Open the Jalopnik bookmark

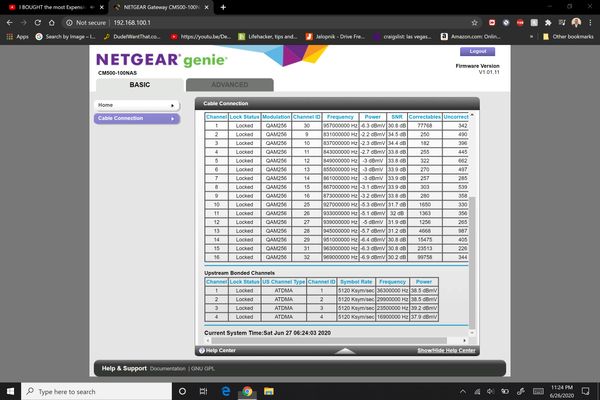tap(336, 37)
